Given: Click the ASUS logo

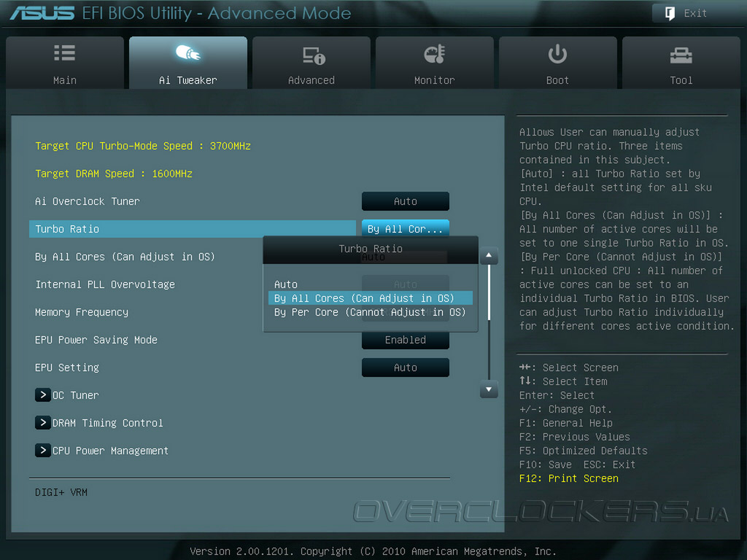Looking at the screenshot, I should [x=42, y=13].
